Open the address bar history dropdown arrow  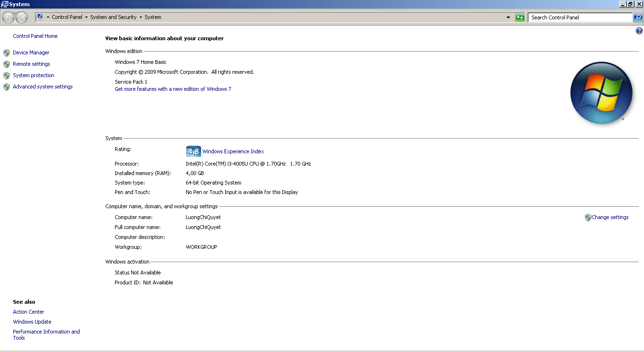[509, 18]
